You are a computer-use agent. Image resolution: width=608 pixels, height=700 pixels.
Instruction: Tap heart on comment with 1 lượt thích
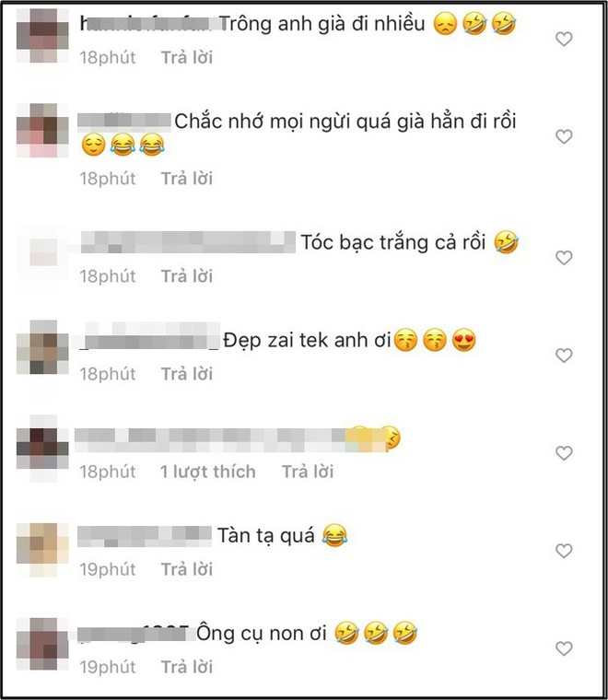point(564,453)
